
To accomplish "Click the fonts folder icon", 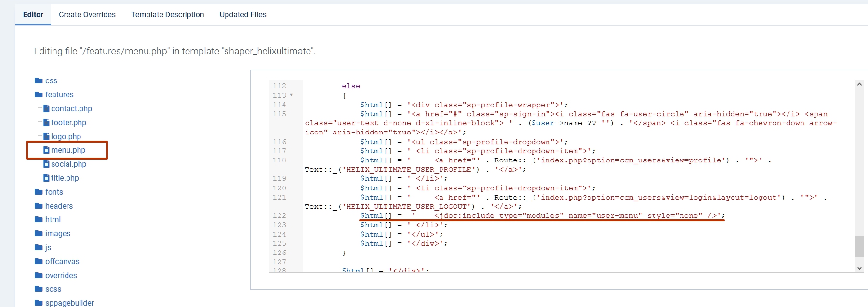I will point(39,192).
